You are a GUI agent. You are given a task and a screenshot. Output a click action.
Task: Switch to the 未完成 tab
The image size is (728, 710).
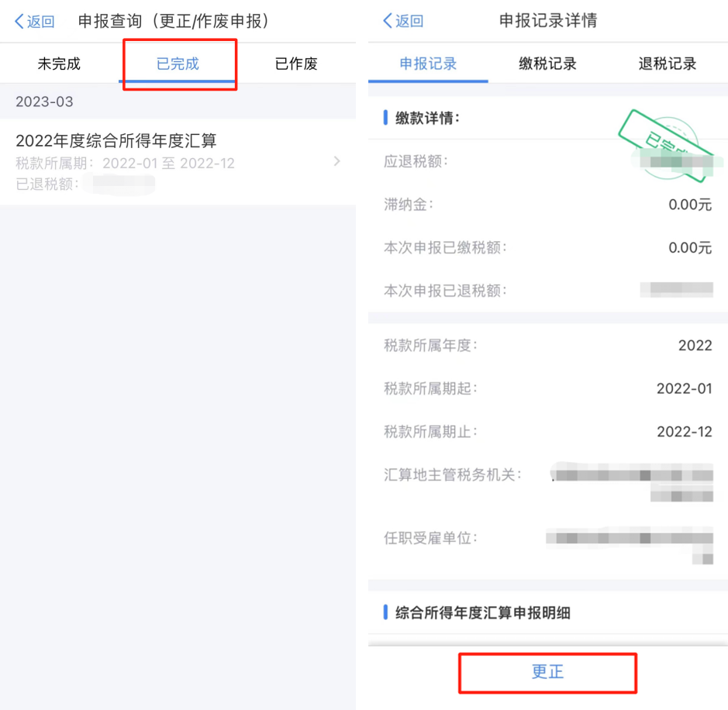pyautogui.click(x=59, y=64)
